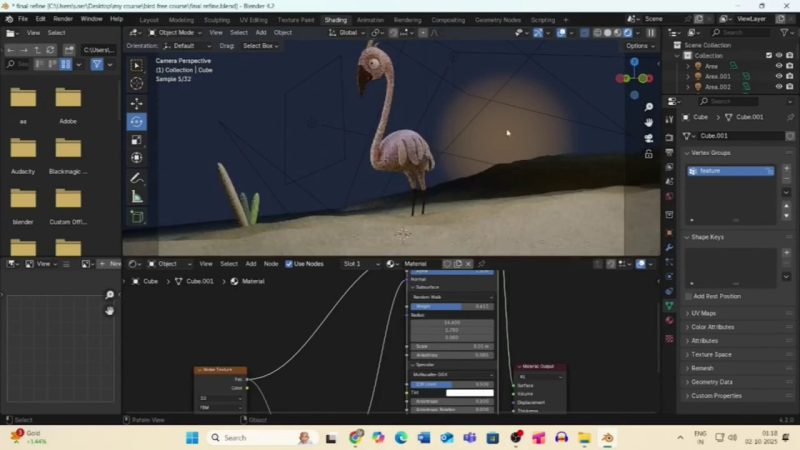
Task: Switch to the Geometry Nodes workspace tab
Action: [497, 19]
